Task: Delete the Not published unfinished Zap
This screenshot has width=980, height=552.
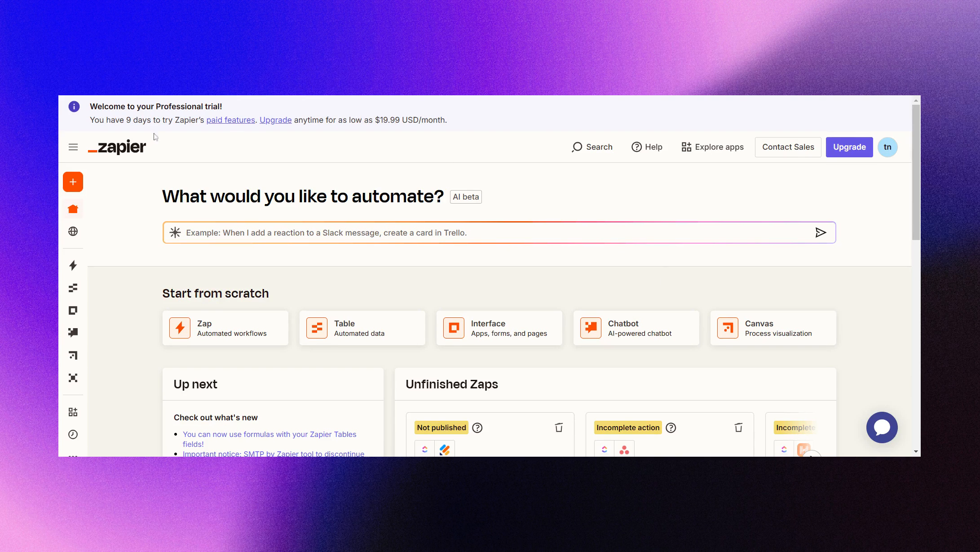Action: [558, 427]
